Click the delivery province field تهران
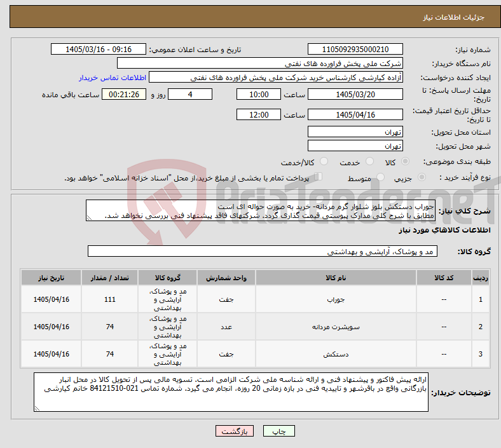The width and height of the screenshot is (501, 448). pyautogui.click(x=355, y=132)
